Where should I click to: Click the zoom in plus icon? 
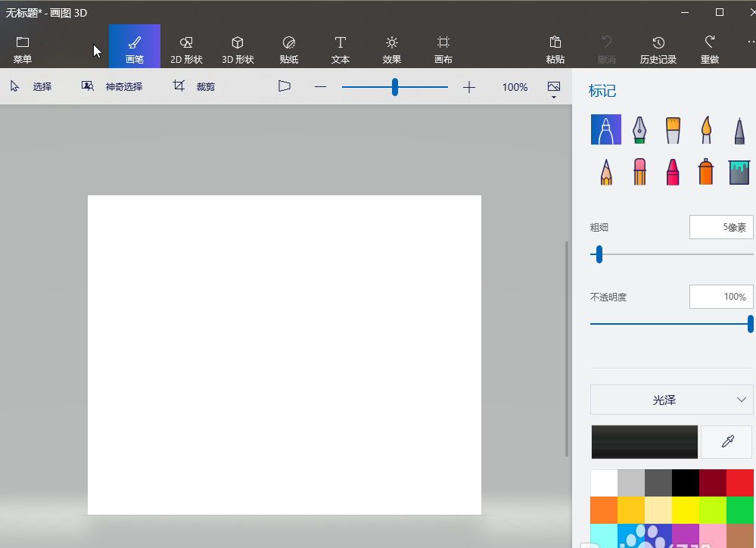469,87
